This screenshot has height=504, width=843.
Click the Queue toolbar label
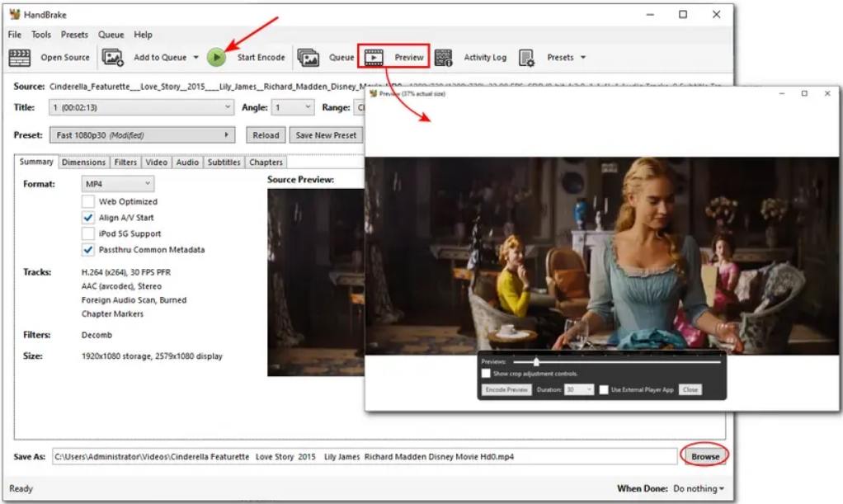coord(341,58)
